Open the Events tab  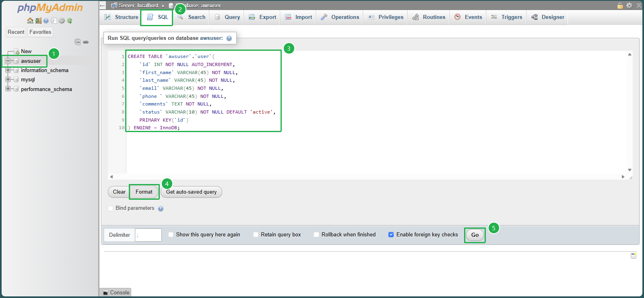(469, 17)
